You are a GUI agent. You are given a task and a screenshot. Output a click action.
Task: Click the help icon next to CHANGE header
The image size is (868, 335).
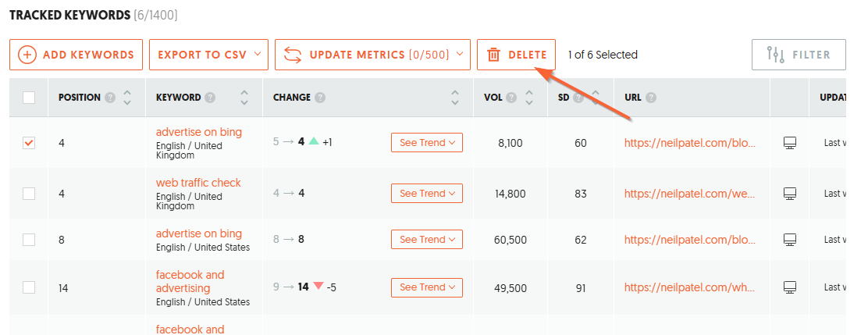pyautogui.click(x=320, y=98)
